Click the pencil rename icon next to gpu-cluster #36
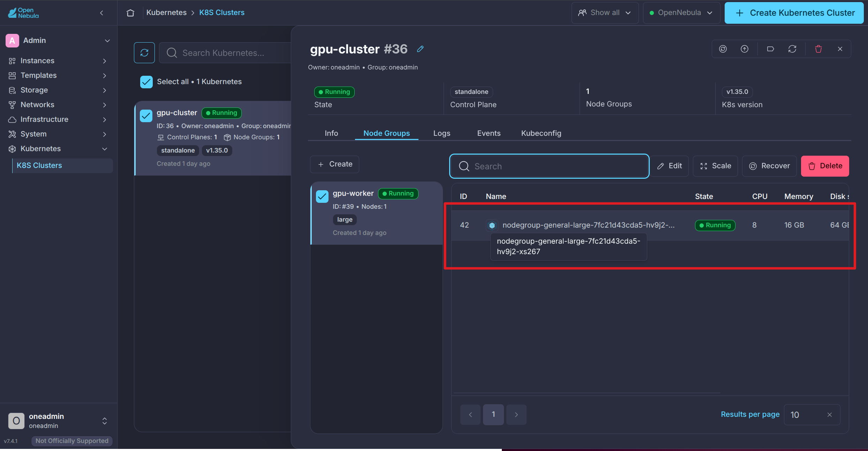Viewport: 868px width, 451px height. click(420, 49)
